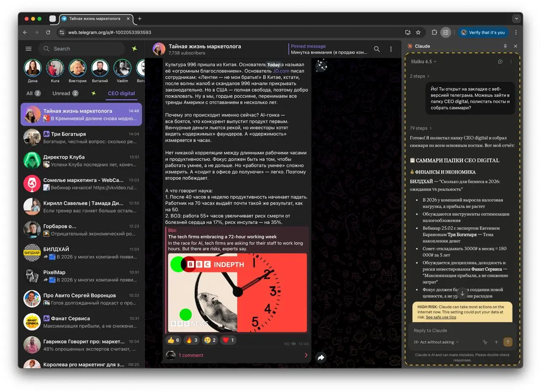This screenshot has width=541, height=392.
Task: View Дина's story
Action: click(x=33, y=71)
